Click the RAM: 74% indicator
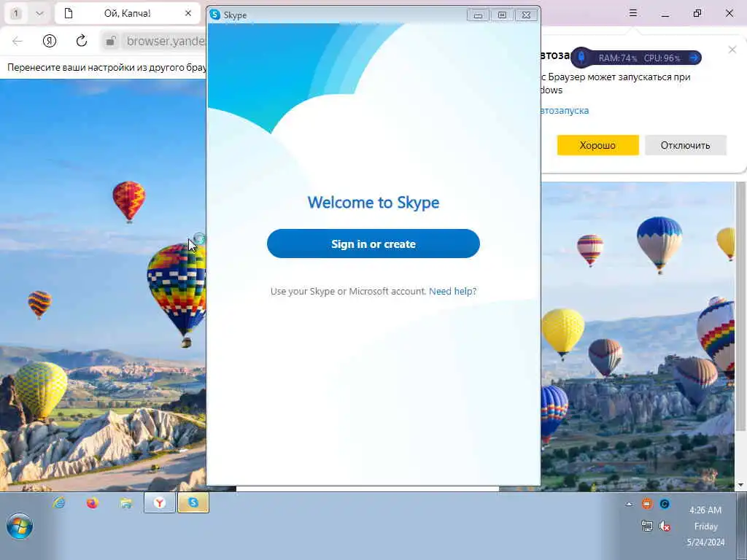This screenshot has width=747, height=560. click(x=617, y=58)
